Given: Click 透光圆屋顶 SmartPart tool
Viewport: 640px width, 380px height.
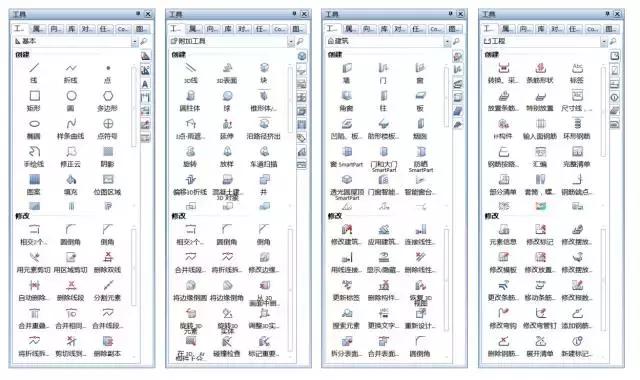Looking at the screenshot, I should click(x=347, y=187).
